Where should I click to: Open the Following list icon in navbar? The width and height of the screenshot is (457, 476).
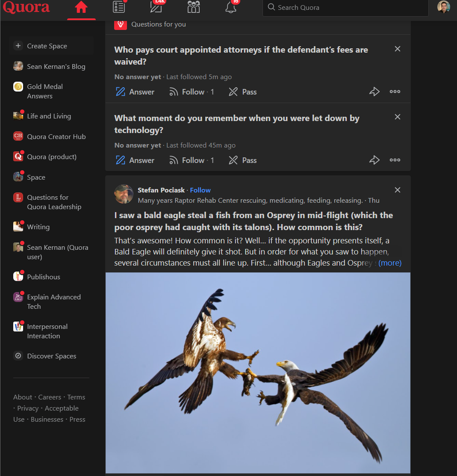click(119, 7)
